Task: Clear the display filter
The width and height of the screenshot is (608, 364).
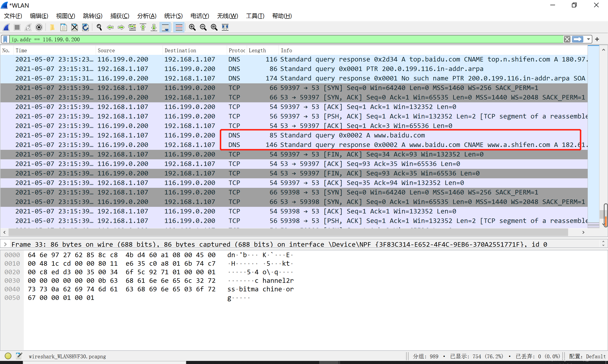Action: (x=567, y=39)
